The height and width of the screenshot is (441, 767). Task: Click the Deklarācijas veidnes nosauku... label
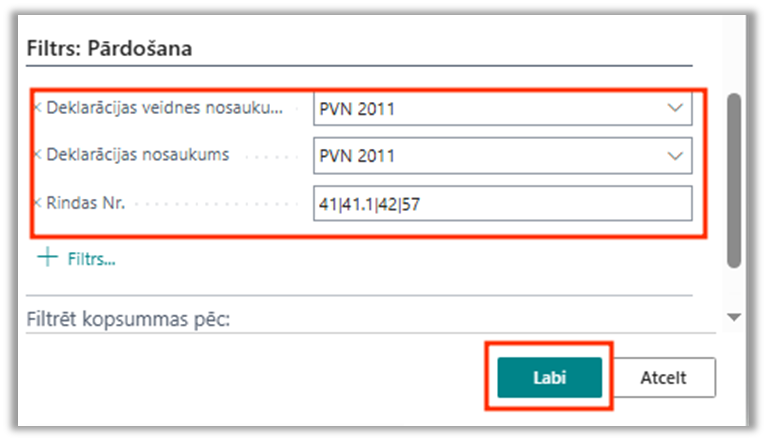(x=165, y=108)
